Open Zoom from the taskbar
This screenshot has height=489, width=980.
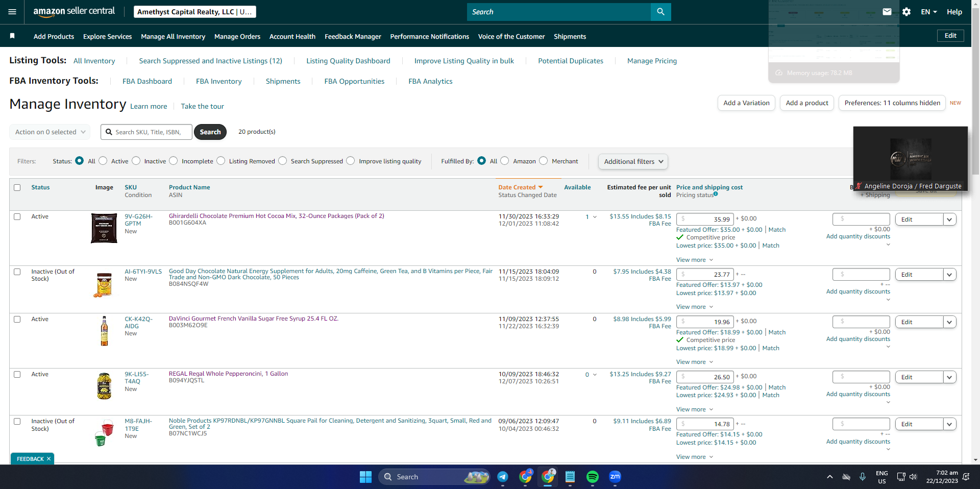[x=615, y=477]
